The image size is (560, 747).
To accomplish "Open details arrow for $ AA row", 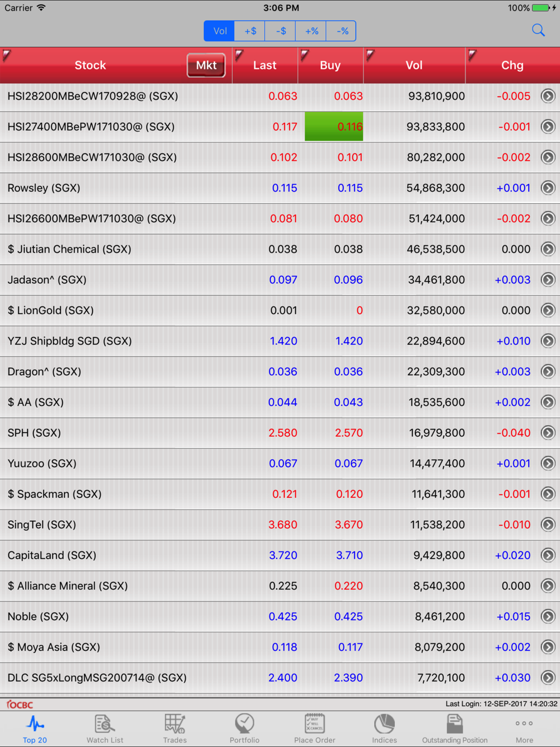I will (548, 403).
